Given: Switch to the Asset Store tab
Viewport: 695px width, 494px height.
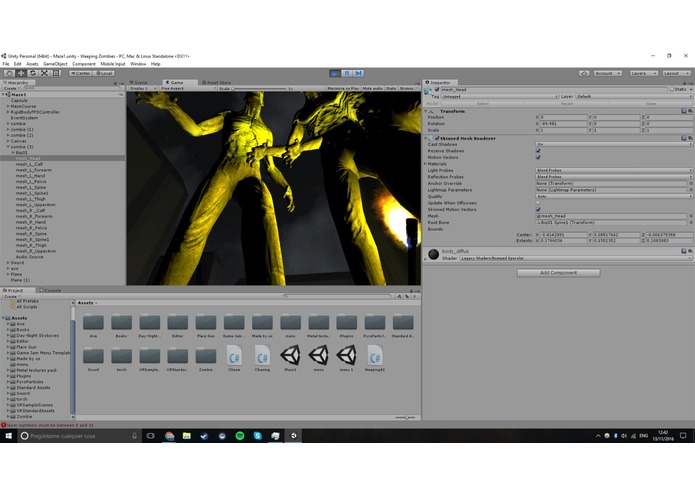Looking at the screenshot, I should (x=217, y=82).
